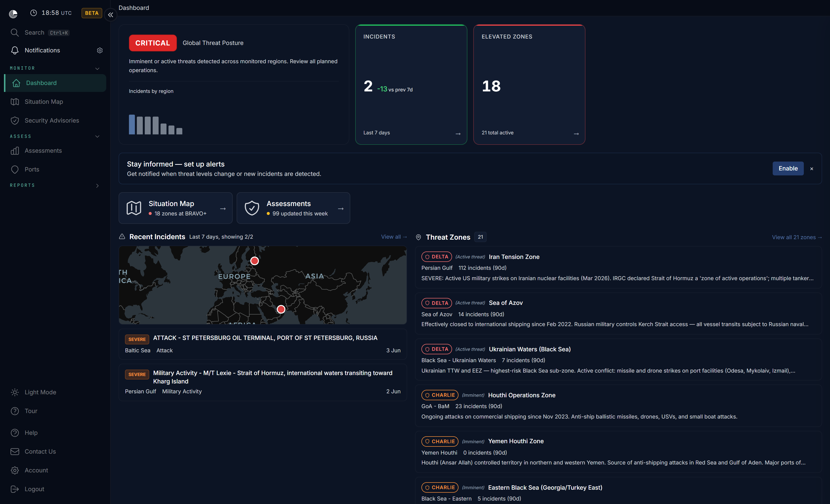
Task: Click the SEVERE badge on St Petersburg incident
Action: pos(137,339)
